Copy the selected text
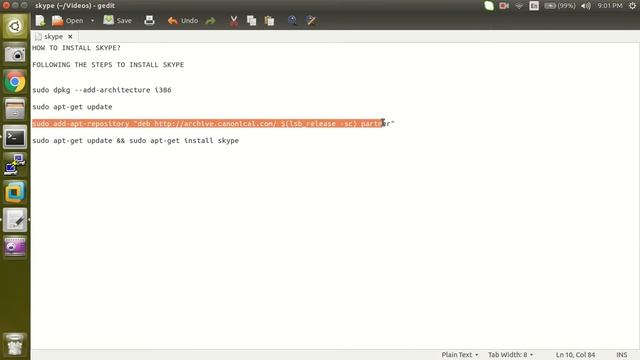Image resolution: width=640 pixels, height=360 pixels. (251, 21)
